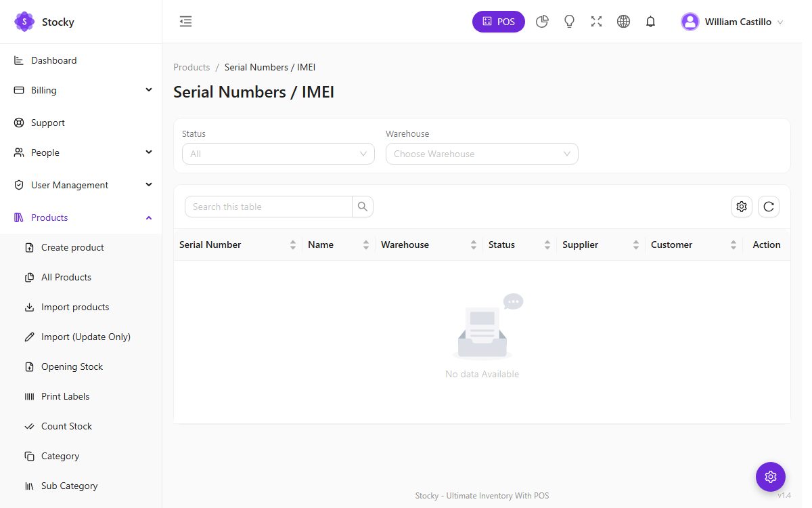Click the pencil icon beside Import (Update Only)
This screenshot has width=812, height=508.
click(29, 337)
